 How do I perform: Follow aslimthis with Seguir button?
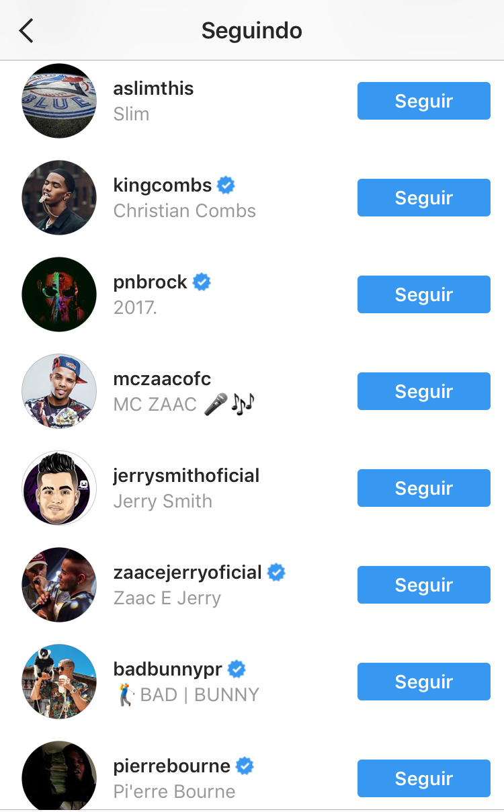click(423, 101)
